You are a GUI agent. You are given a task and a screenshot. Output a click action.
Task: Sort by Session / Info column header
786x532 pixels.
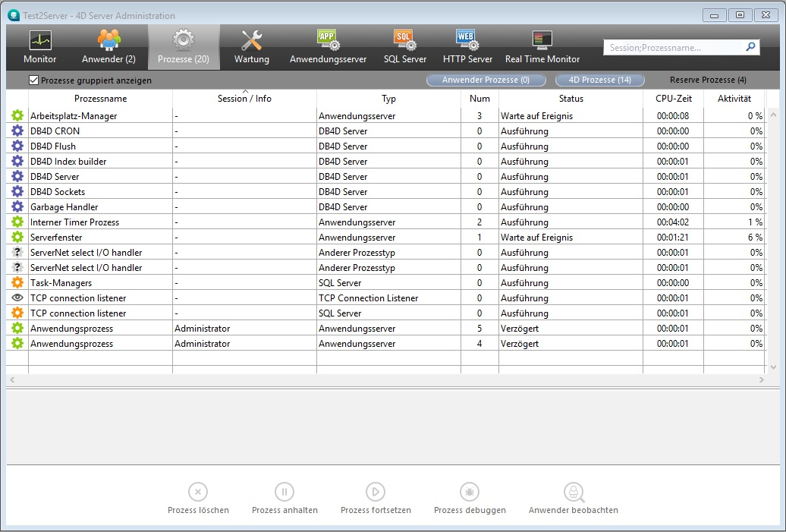(x=244, y=99)
